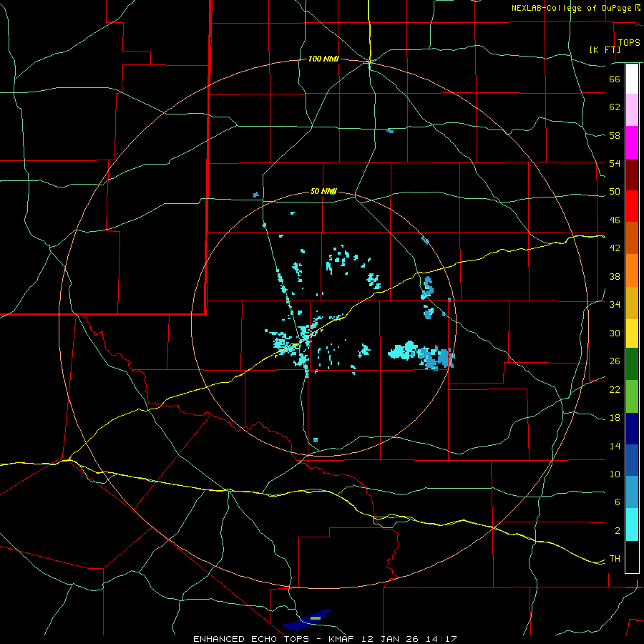Click the "NEXLAB-College of DuPage" credit text

571,8
